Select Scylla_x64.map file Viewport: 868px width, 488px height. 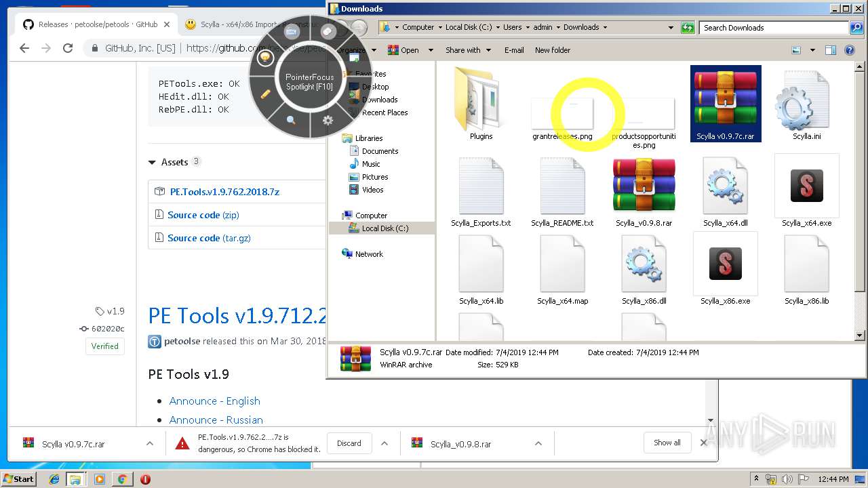562,270
